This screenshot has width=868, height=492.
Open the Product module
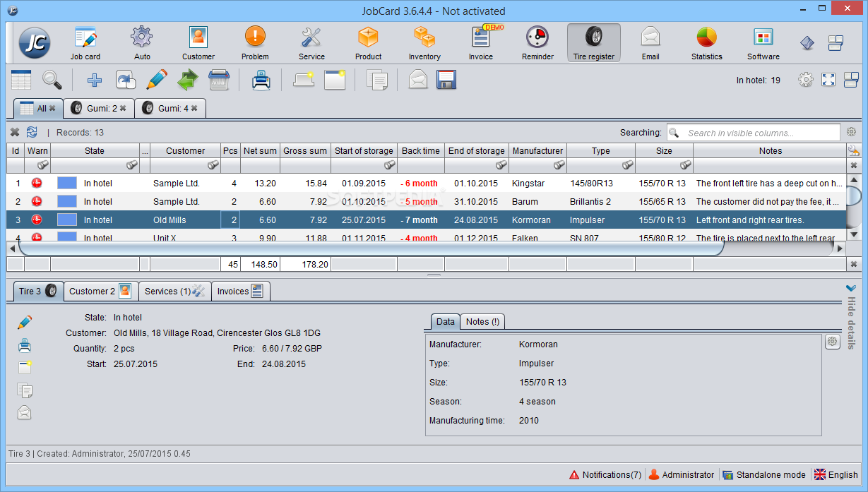[368, 43]
